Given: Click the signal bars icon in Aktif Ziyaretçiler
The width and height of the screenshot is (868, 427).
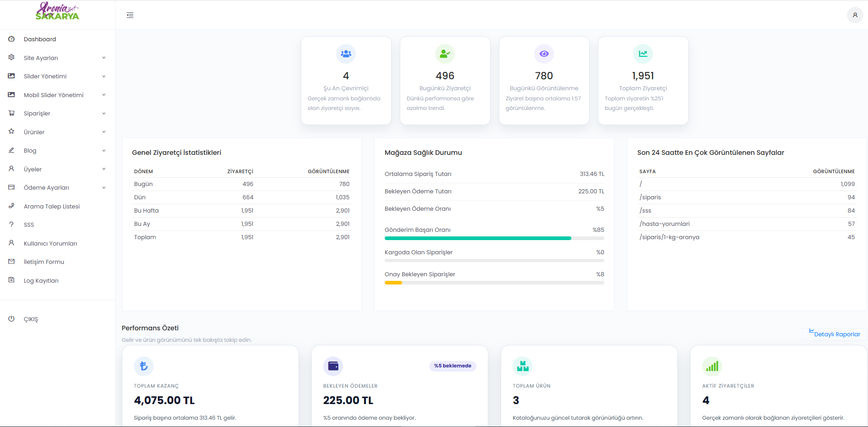Looking at the screenshot, I should click(x=712, y=366).
